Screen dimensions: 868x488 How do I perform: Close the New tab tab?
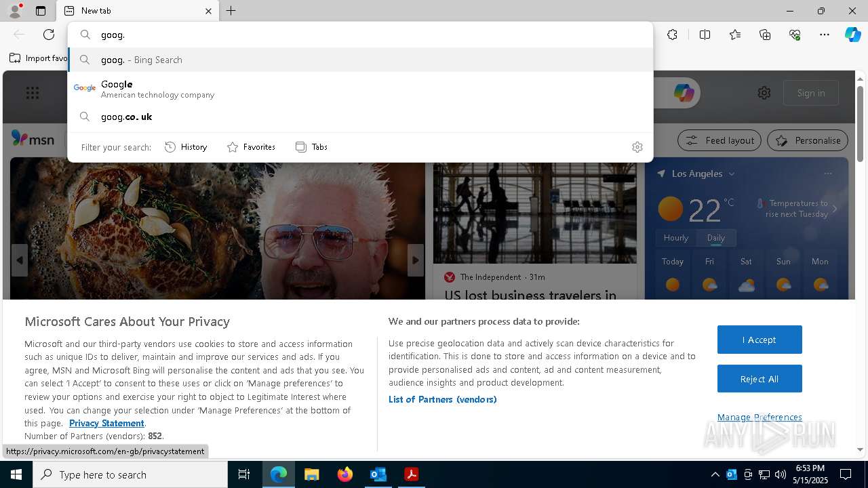coord(208,11)
